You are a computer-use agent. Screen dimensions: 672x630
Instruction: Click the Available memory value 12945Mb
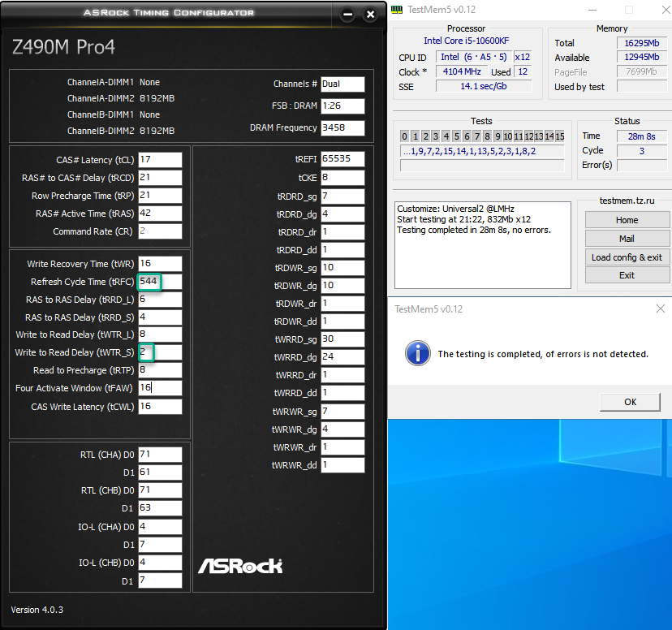[642, 57]
